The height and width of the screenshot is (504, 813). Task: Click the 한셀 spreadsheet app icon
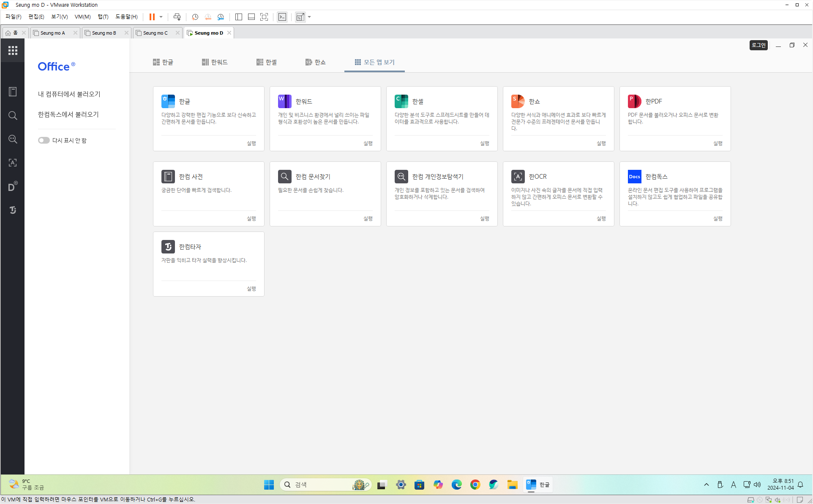tap(401, 101)
